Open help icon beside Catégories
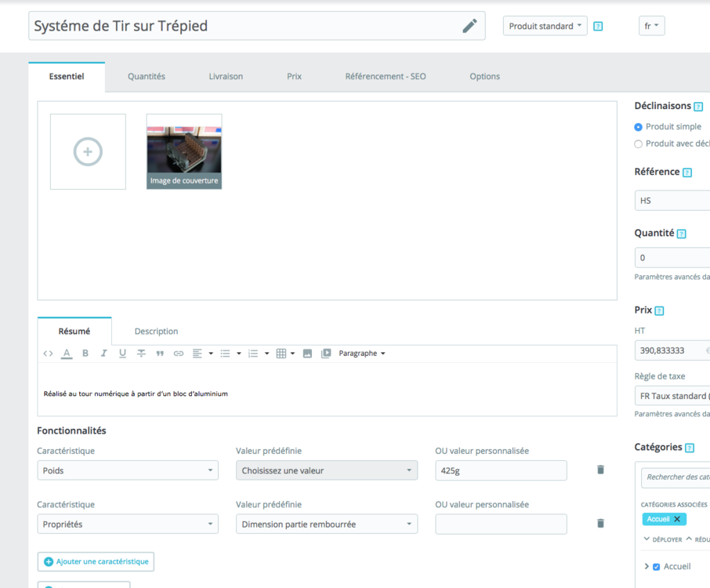710x588 pixels. pyautogui.click(x=690, y=448)
